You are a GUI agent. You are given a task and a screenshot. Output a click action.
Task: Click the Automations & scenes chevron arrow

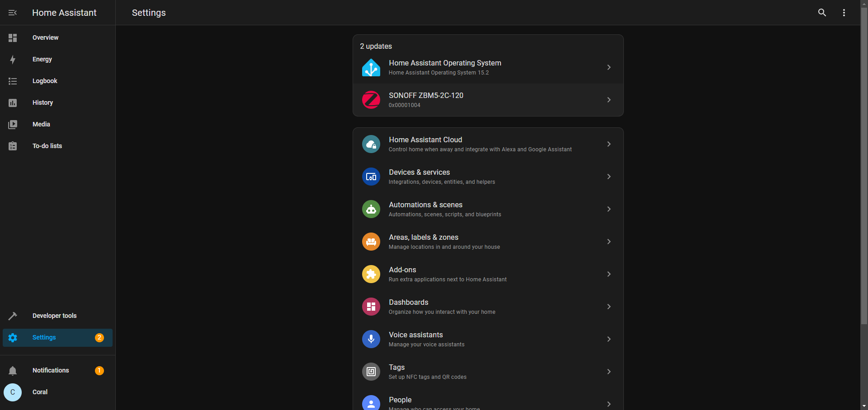pos(609,209)
